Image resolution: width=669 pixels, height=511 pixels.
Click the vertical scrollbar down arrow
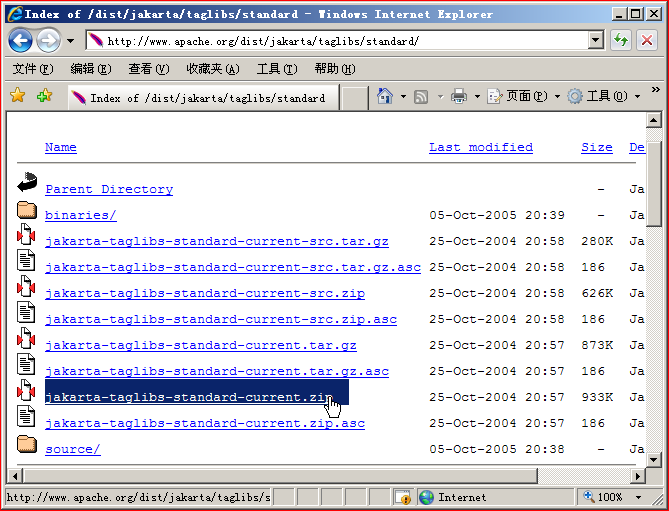[x=654, y=460]
